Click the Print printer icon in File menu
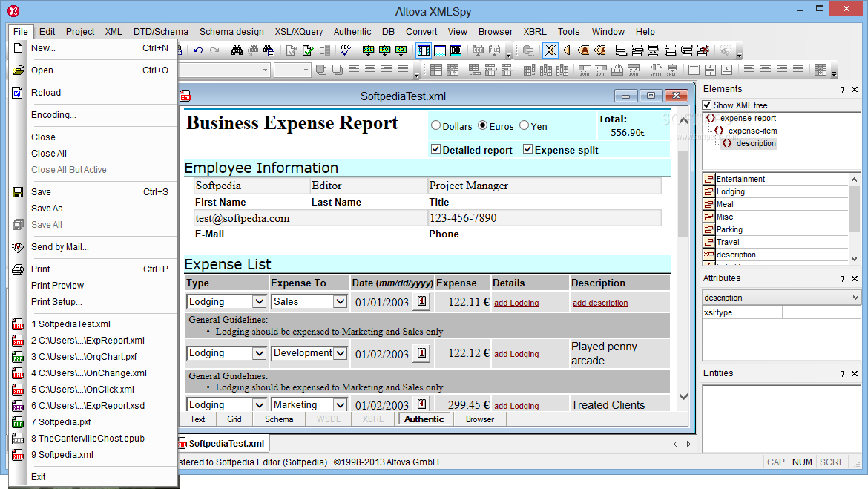Screen dimensions: 868x489 pyautogui.click(x=18, y=269)
